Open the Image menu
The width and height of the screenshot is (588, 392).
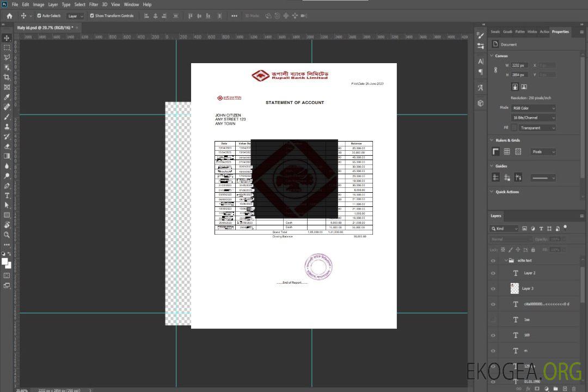pyautogui.click(x=39, y=4)
